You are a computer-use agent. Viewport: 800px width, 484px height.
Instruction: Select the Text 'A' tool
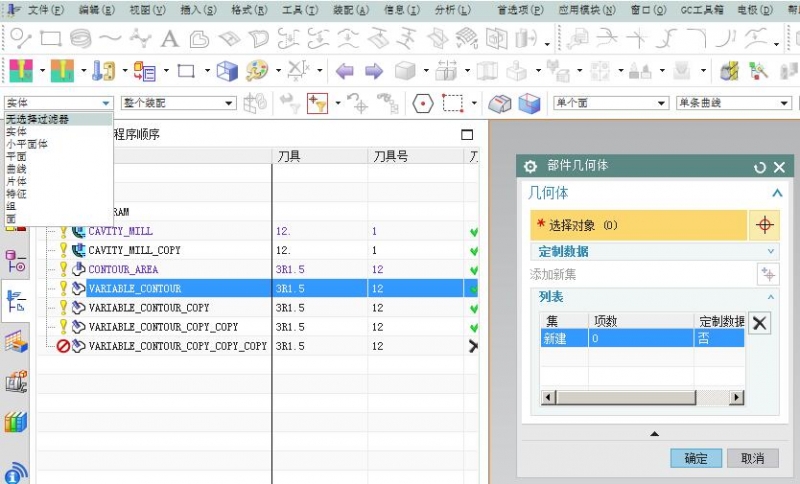pos(169,39)
